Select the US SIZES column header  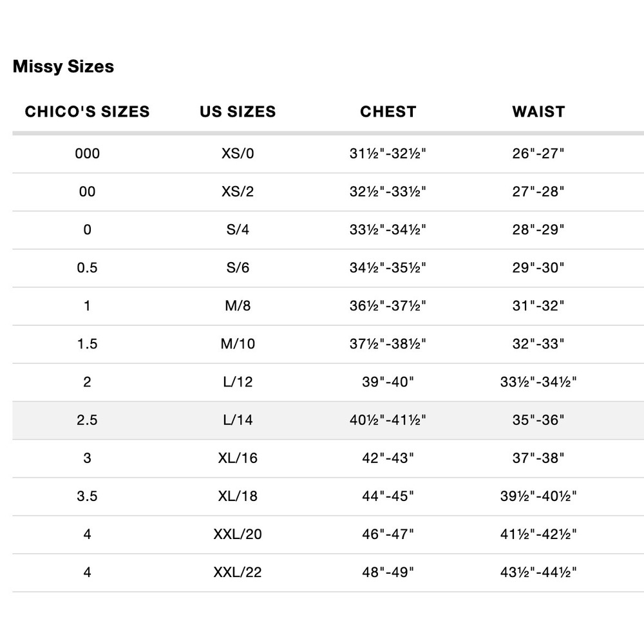click(x=238, y=111)
